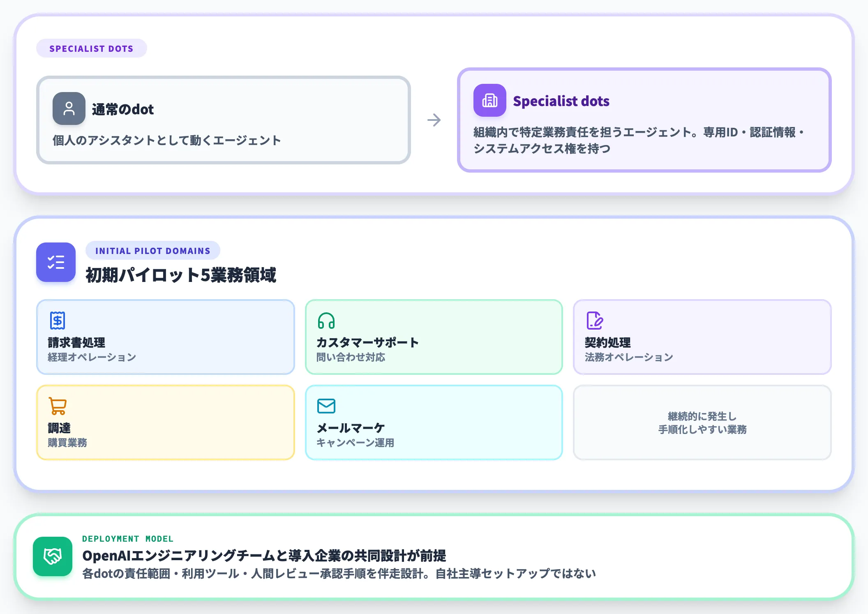
Task: Click the 初期パイロット5業務領域 heading
Action: 181,275
